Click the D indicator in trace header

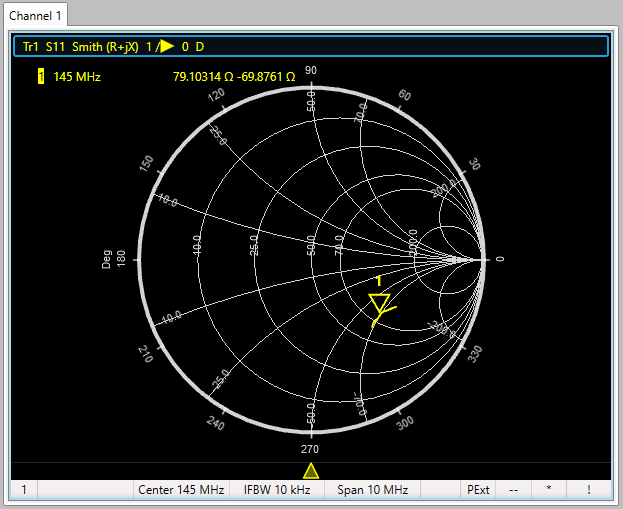200,47
